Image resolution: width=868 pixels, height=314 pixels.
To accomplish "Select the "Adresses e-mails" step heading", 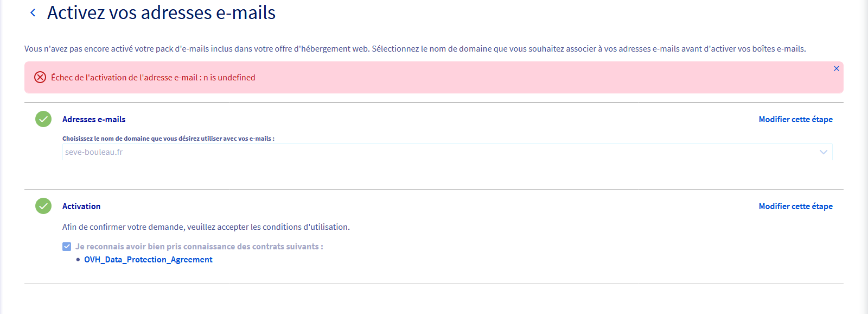I will point(94,120).
